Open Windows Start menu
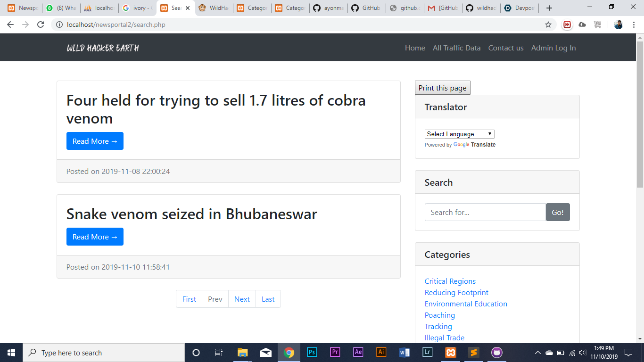 point(11,352)
